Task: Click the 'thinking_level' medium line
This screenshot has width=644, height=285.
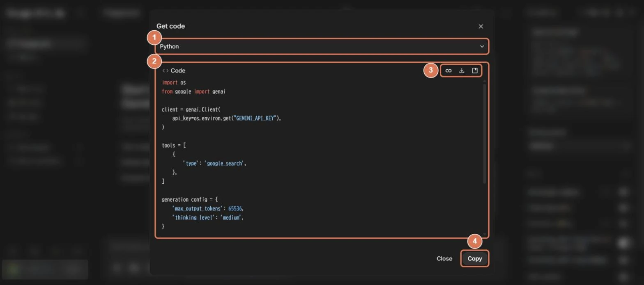Action: 208,217
